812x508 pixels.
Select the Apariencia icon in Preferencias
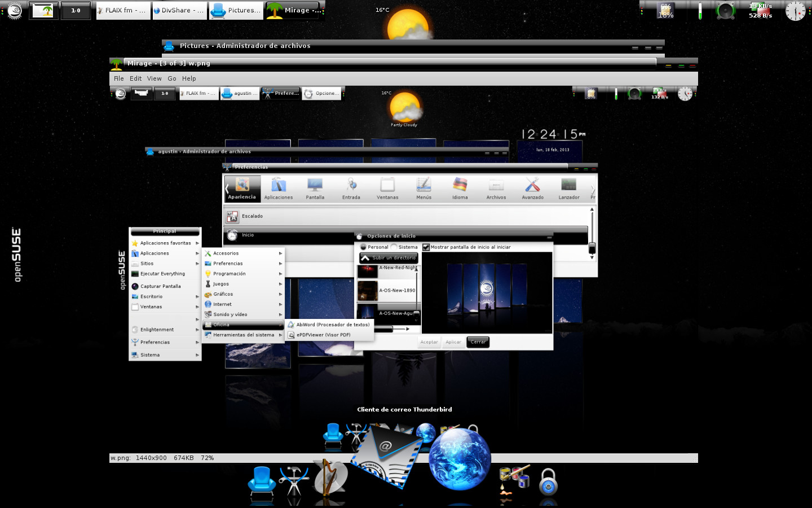(242, 189)
